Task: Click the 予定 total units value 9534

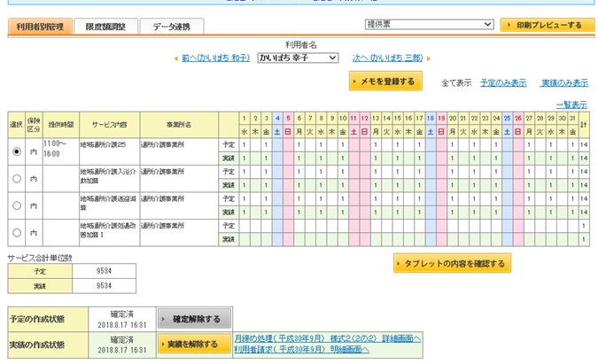Action: click(104, 271)
